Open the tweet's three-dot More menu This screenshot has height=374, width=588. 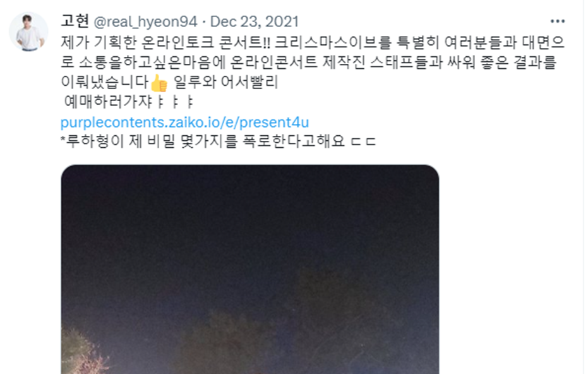(x=557, y=21)
